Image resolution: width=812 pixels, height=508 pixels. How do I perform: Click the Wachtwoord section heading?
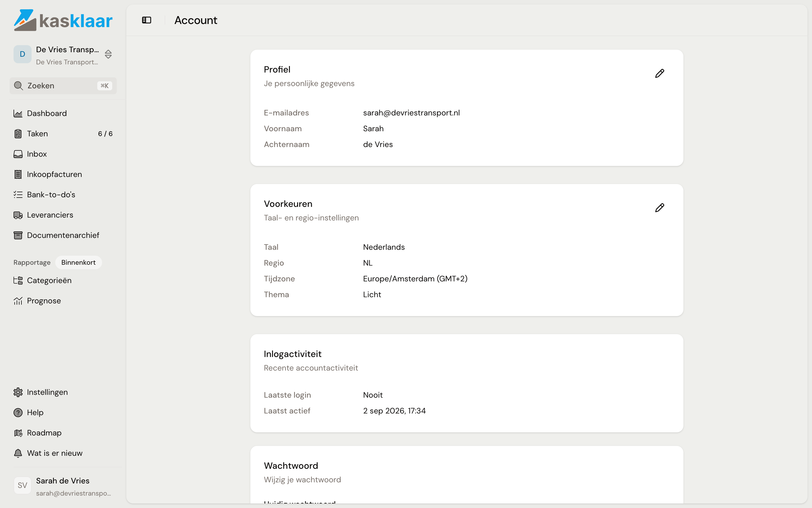[x=291, y=466]
